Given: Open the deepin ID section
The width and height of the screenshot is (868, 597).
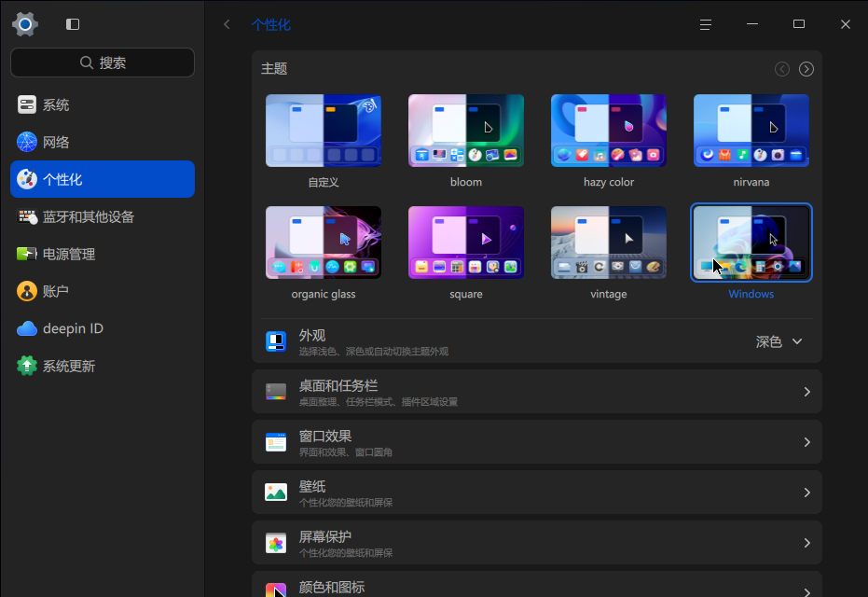Looking at the screenshot, I should [x=103, y=328].
